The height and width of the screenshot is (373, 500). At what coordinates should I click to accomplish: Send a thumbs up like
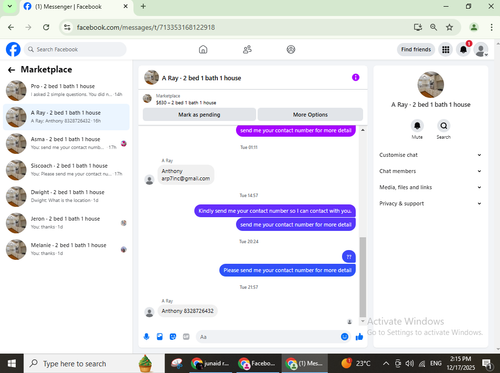pos(359,337)
